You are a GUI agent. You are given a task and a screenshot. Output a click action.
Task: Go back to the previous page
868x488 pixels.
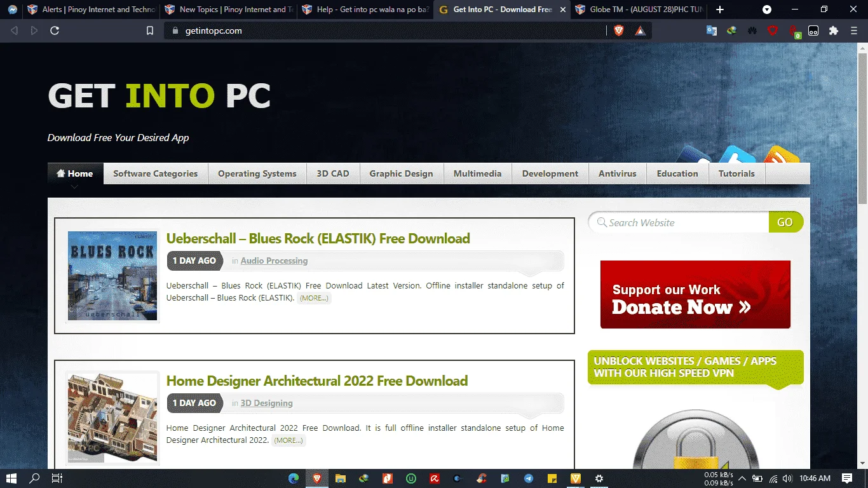[x=14, y=30]
